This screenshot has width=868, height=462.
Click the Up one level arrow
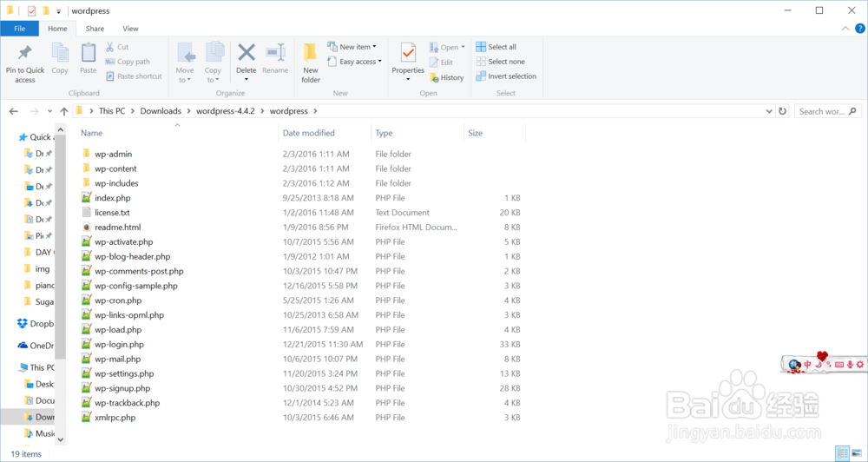(64, 111)
